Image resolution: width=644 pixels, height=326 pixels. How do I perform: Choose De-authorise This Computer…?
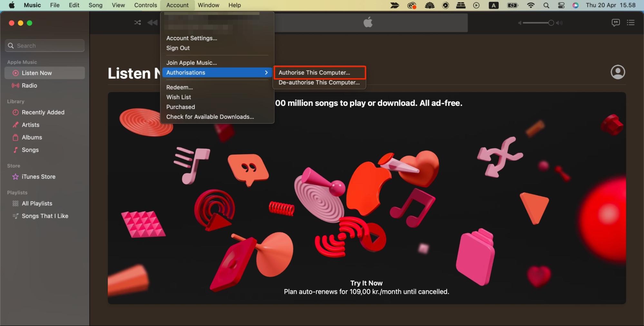[320, 83]
